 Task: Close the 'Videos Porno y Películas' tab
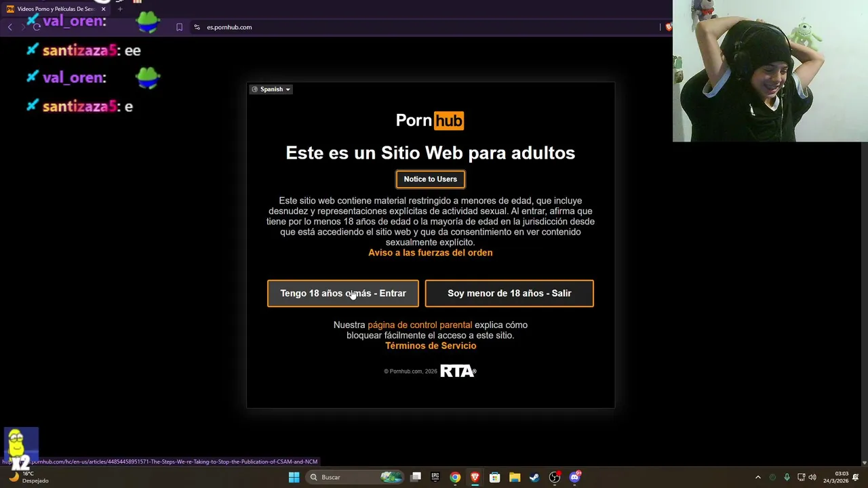[x=104, y=9]
